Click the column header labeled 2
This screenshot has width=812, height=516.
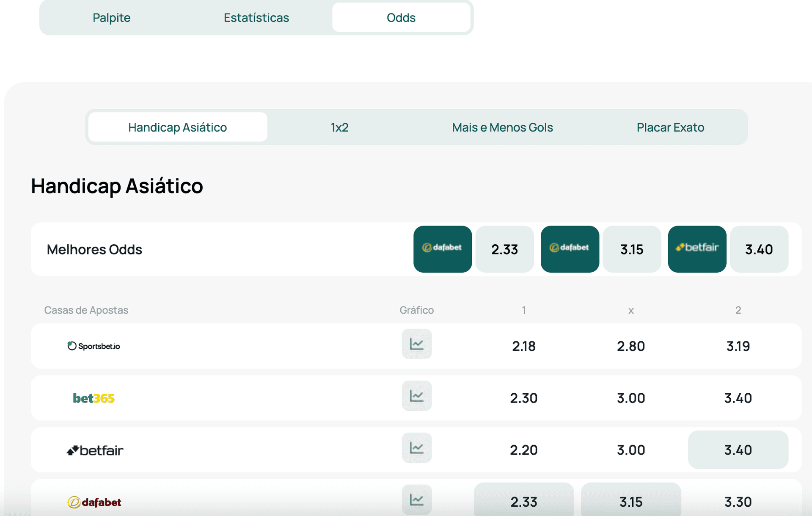[x=738, y=310]
